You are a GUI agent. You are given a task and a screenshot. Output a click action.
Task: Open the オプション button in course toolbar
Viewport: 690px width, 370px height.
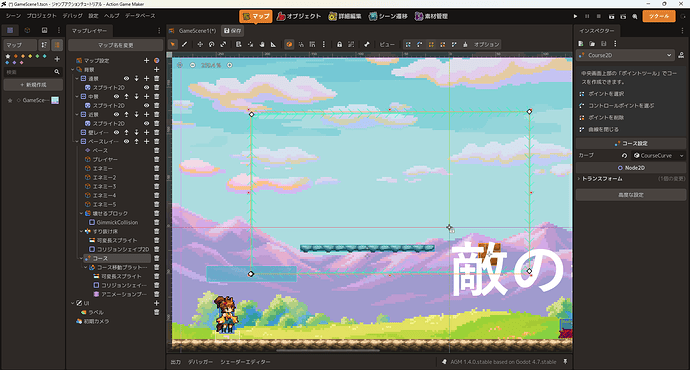pos(486,44)
